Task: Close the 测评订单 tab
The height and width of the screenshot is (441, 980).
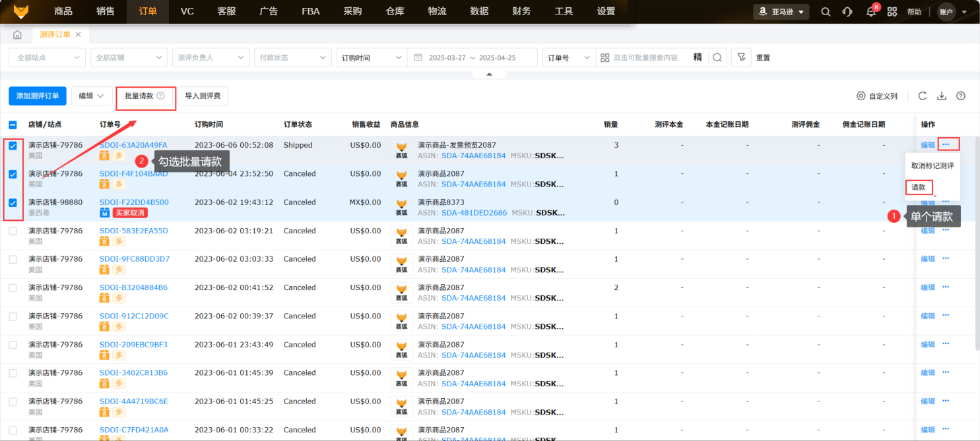Action: click(x=79, y=34)
